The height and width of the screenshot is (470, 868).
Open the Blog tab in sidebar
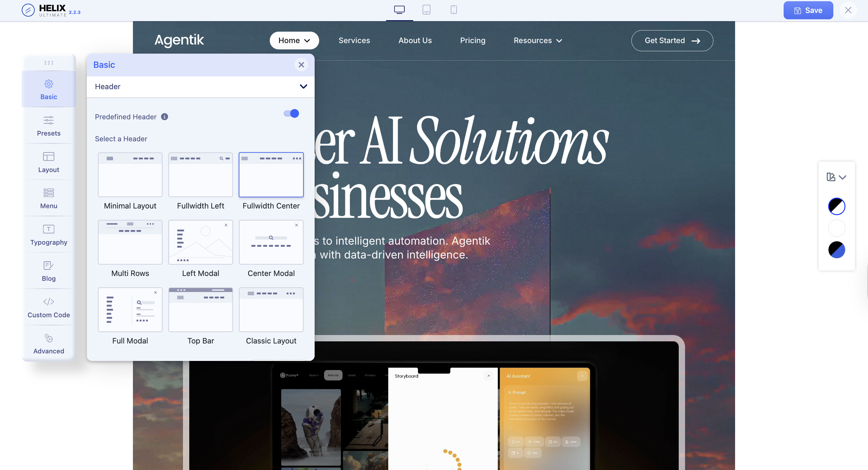[49, 271]
